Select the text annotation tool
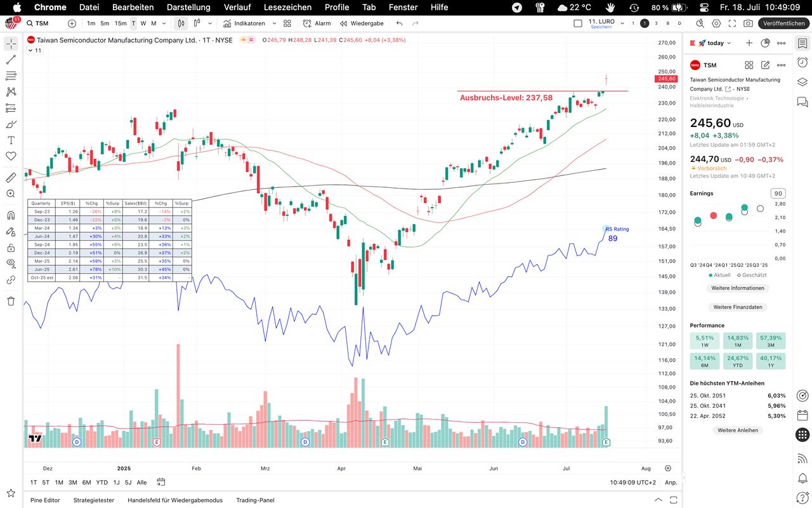Viewport: 812px width, 508px height. (x=11, y=140)
